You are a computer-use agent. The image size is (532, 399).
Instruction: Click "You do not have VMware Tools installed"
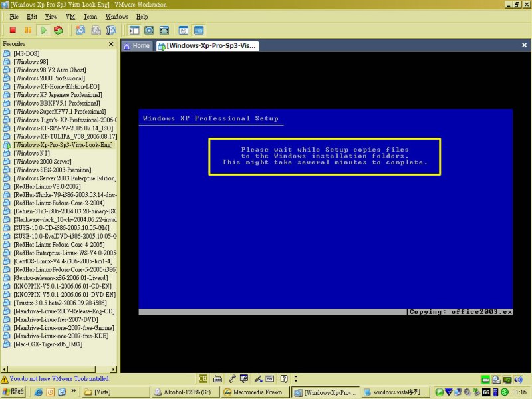coord(60,378)
